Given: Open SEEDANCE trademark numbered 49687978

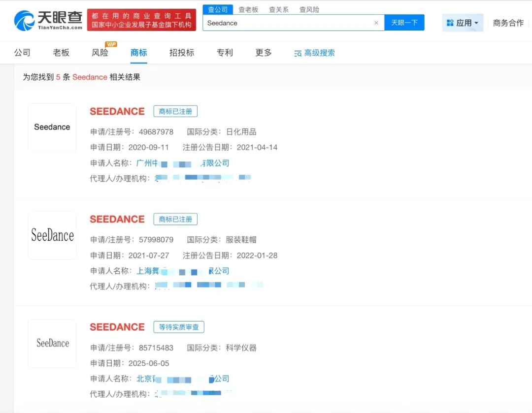Looking at the screenshot, I should pyautogui.click(x=117, y=111).
